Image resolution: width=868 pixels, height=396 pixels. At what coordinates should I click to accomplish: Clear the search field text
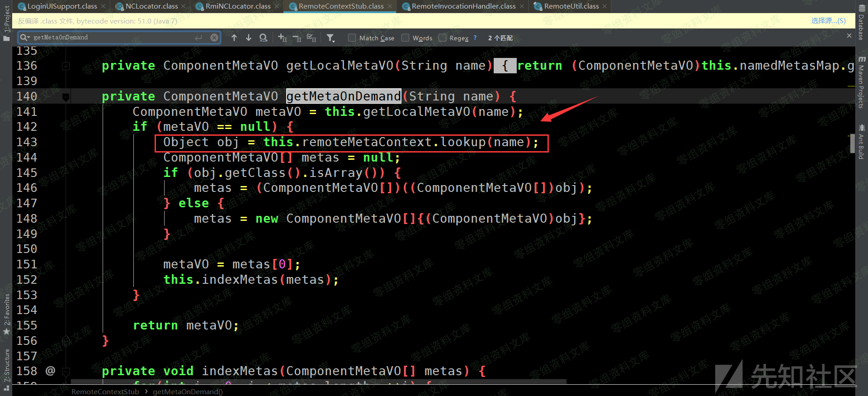[x=214, y=38]
